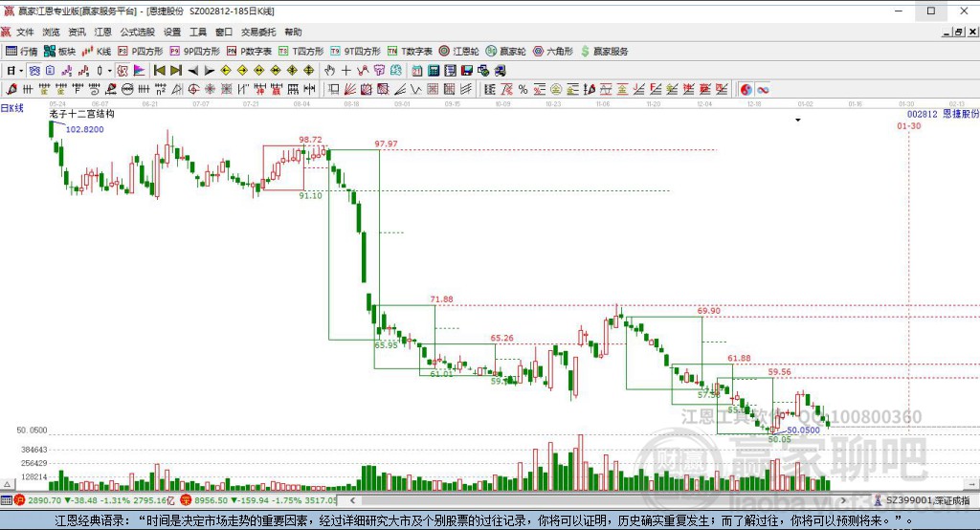Open the 行情 market quotes view
980x530 pixels.
22,52
